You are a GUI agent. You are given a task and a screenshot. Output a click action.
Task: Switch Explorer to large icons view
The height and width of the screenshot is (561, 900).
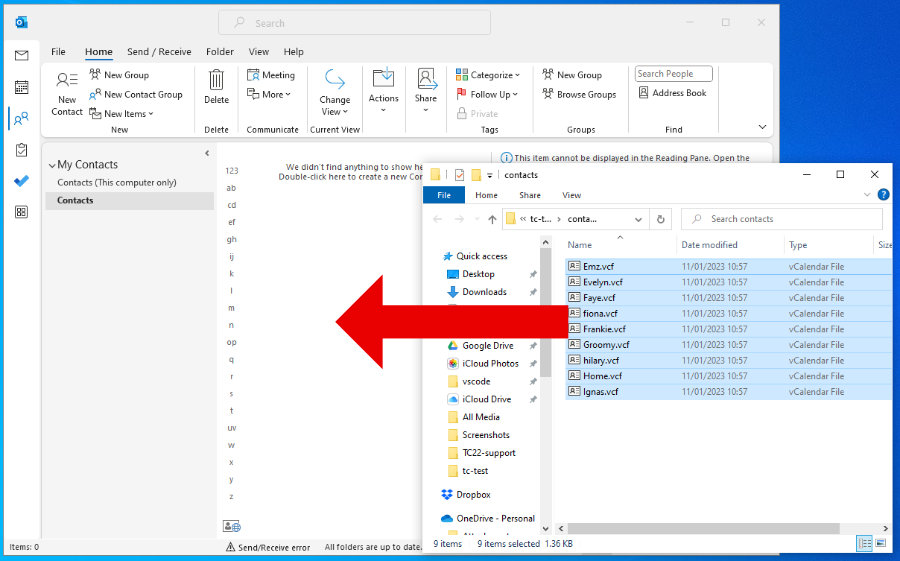pyautogui.click(x=881, y=543)
